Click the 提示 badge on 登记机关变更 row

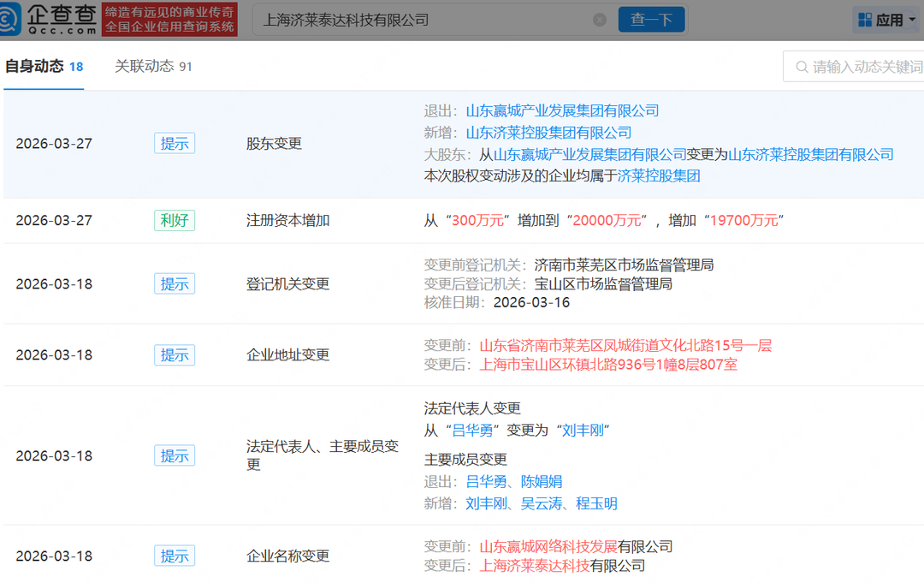pos(174,283)
